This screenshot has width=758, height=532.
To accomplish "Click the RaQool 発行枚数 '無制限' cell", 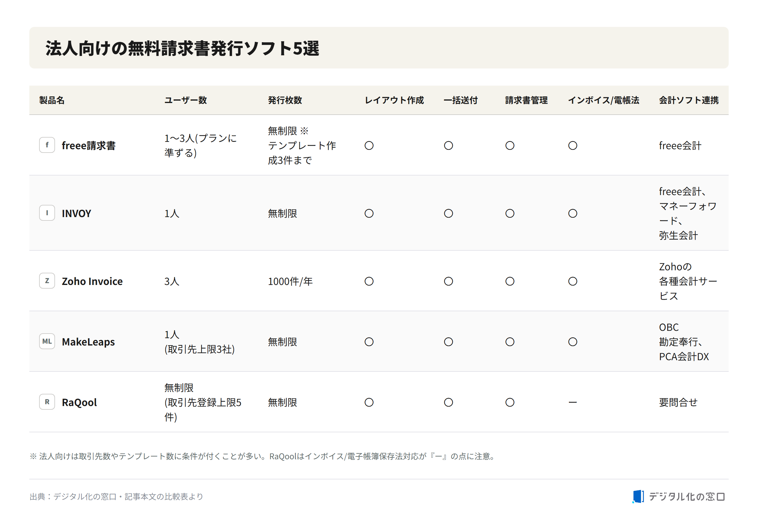I will (282, 403).
